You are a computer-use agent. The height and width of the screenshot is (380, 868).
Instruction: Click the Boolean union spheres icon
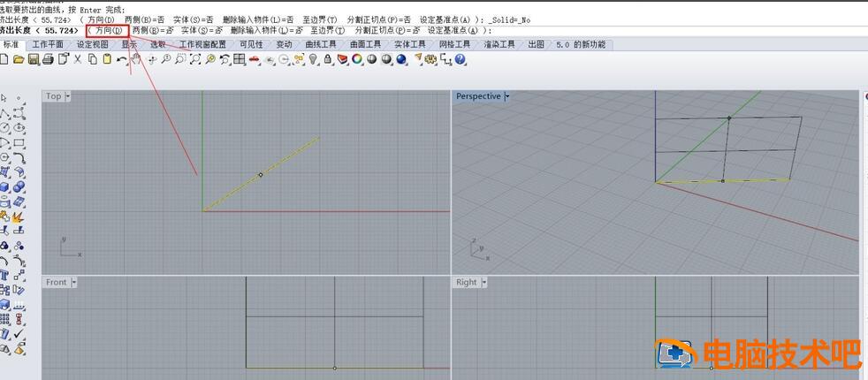click(x=19, y=186)
